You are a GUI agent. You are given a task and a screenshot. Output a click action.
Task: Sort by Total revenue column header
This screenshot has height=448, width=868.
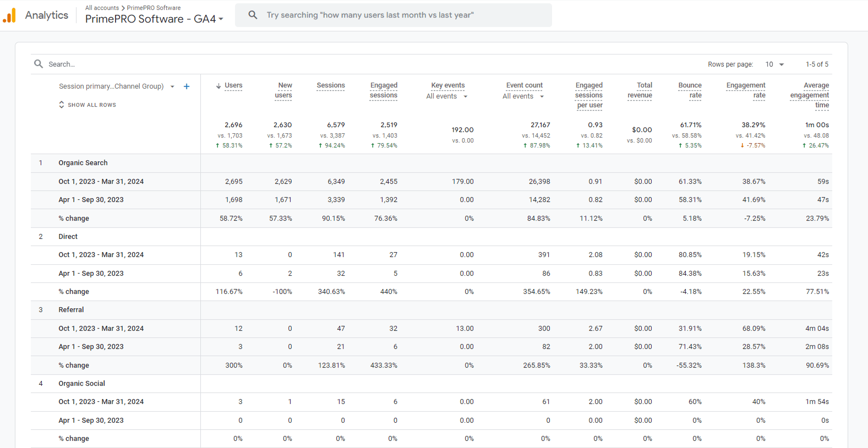[640, 90]
